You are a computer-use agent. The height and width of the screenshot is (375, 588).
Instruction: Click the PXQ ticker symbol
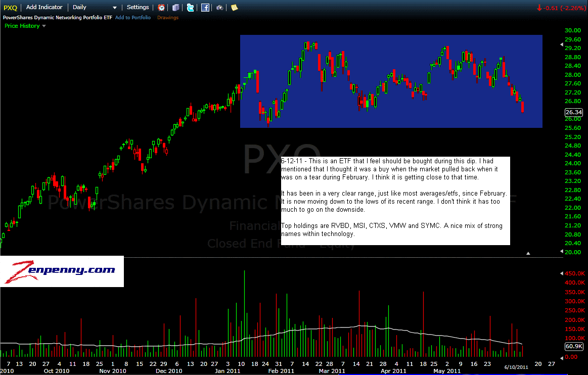(x=11, y=8)
